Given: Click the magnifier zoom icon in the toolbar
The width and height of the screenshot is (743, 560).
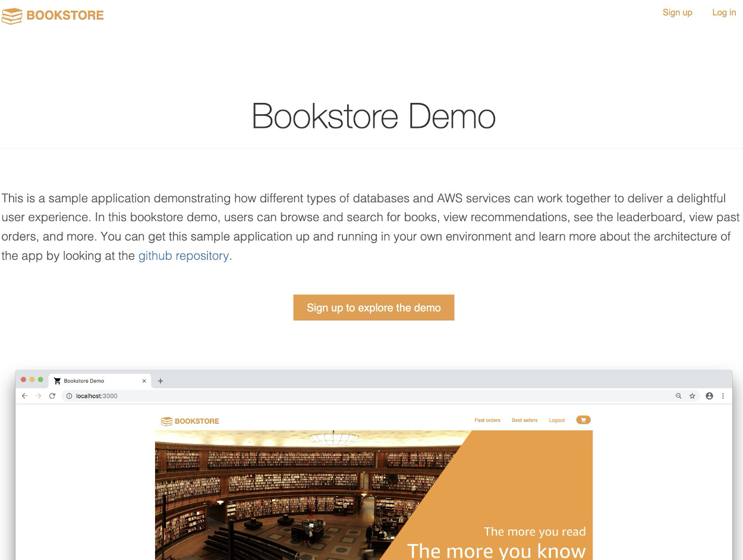Looking at the screenshot, I should click(678, 396).
